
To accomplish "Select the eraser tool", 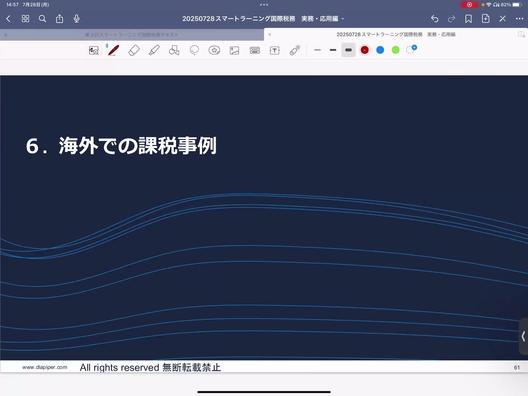I will [x=134, y=51].
